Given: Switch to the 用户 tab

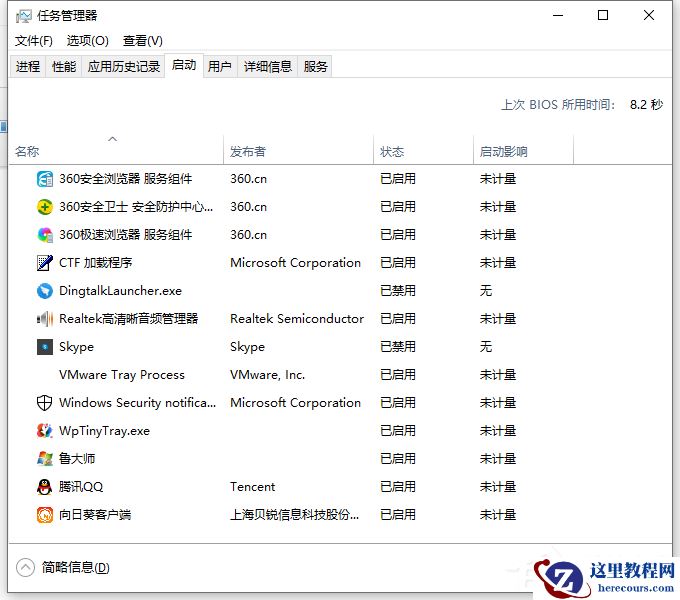Looking at the screenshot, I should 220,66.
